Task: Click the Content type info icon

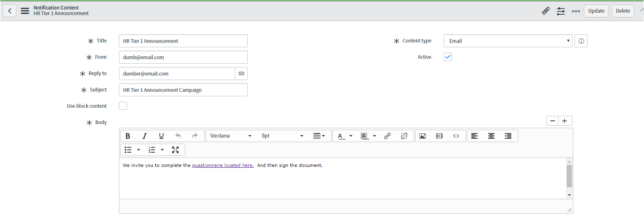Action: click(581, 41)
